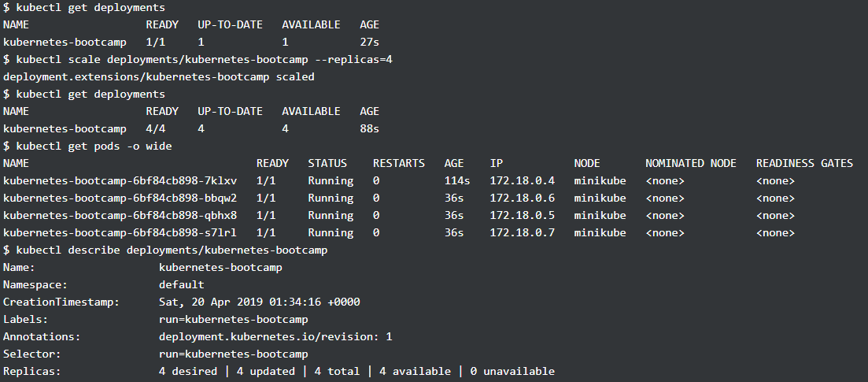868x382 pixels.
Task: Click the NODE column header in pods table
Action: (587, 163)
